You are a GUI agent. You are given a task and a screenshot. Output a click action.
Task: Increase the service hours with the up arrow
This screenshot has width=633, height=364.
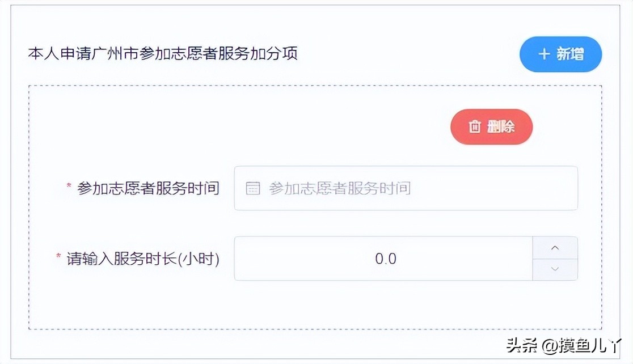[555, 247]
